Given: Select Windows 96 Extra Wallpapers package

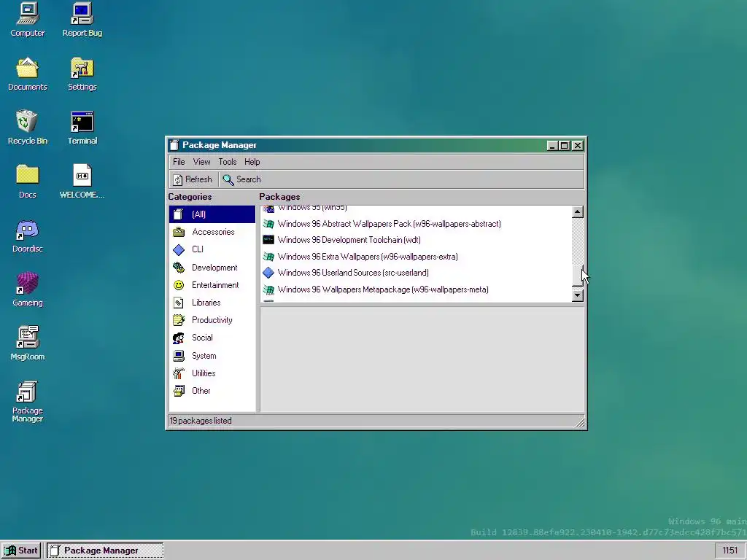Looking at the screenshot, I should 416,257.
